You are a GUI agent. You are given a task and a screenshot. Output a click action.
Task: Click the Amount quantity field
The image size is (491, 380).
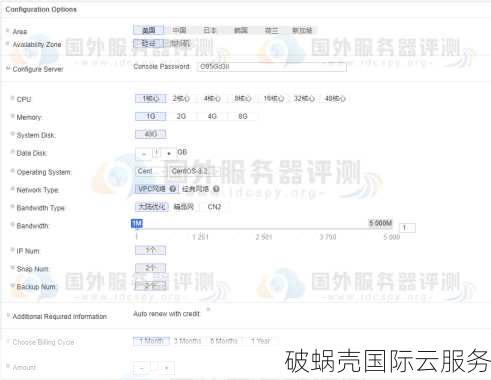point(154,367)
